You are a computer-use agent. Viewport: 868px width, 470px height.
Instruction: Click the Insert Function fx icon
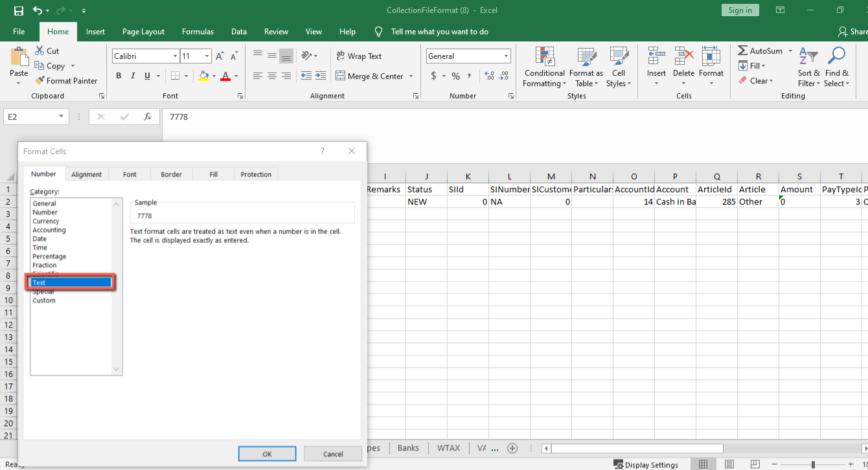[x=148, y=117]
